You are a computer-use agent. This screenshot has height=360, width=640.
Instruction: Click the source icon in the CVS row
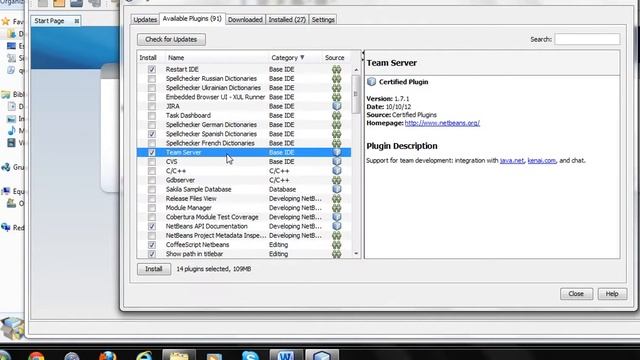coord(336,162)
